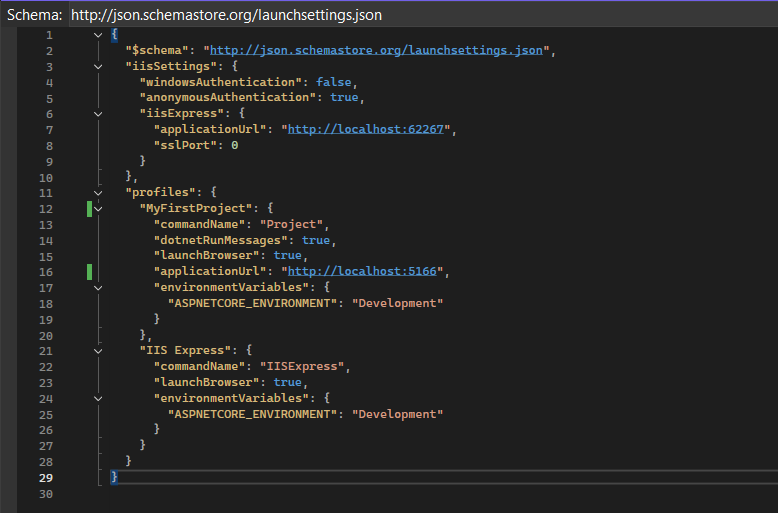
Task: Collapse the MyFirstProject block
Action: pos(98,209)
